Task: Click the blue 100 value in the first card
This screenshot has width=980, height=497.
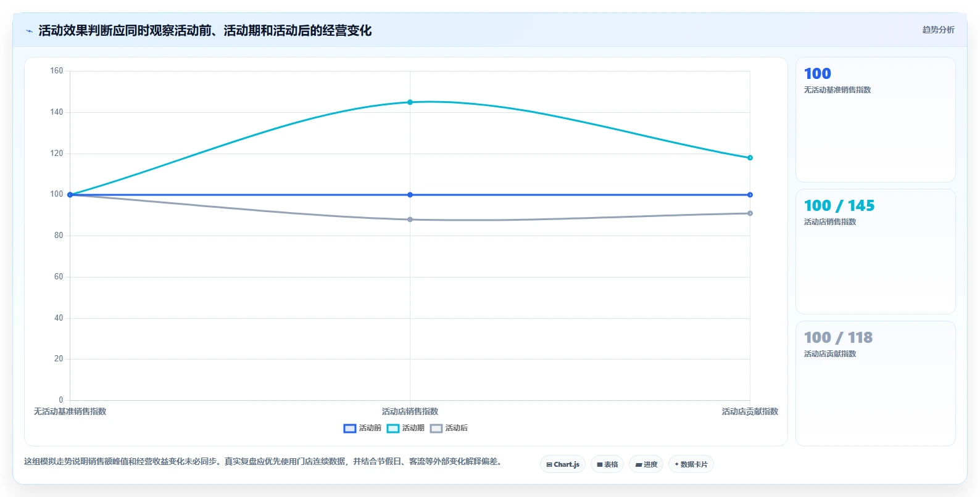Action: (x=817, y=74)
